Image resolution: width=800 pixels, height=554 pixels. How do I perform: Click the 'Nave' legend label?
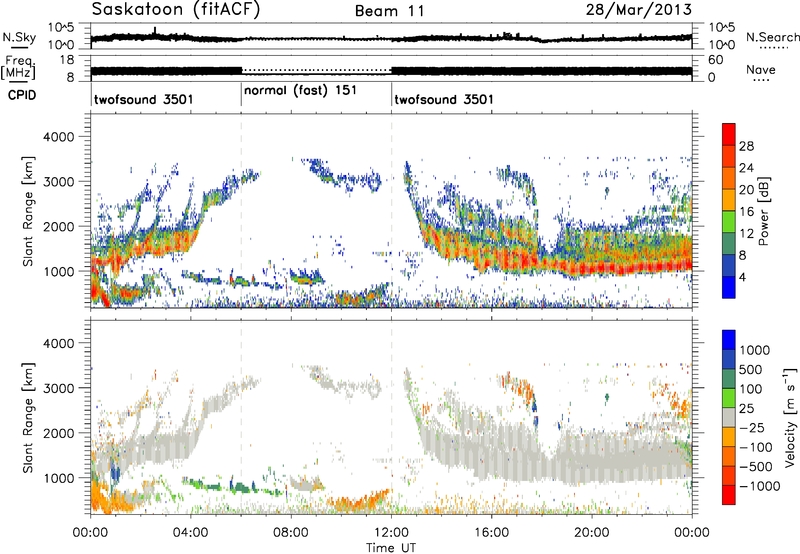(x=761, y=70)
